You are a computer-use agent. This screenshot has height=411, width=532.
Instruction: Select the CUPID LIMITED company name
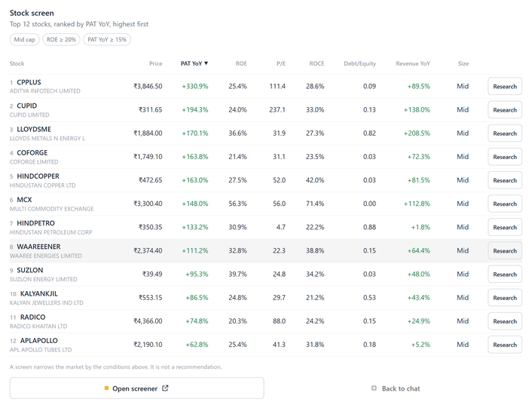point(29,115)
